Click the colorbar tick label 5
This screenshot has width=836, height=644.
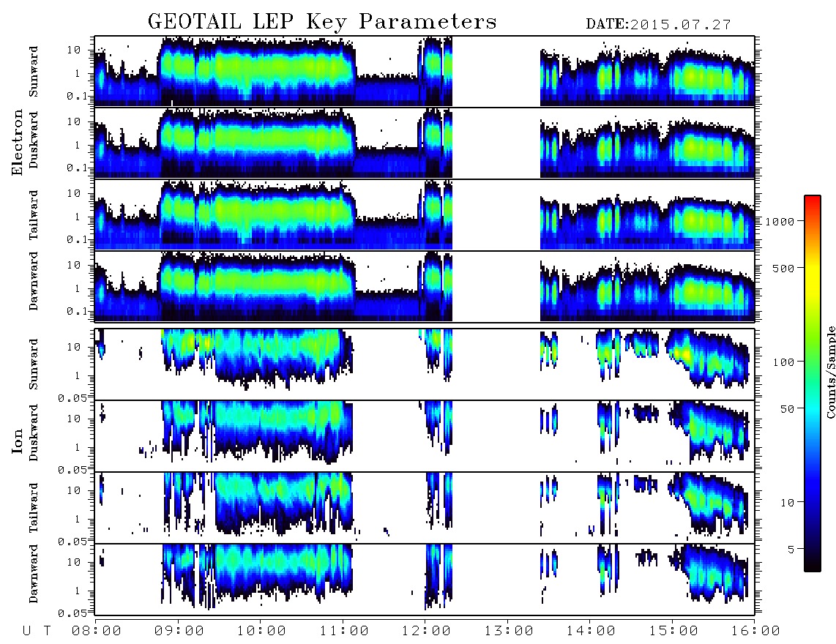791,549
